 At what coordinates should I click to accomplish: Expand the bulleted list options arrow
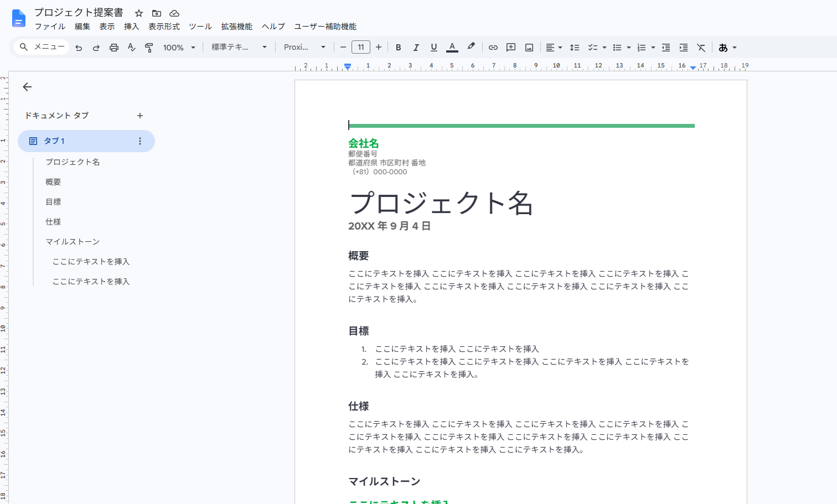pos(629,48)
